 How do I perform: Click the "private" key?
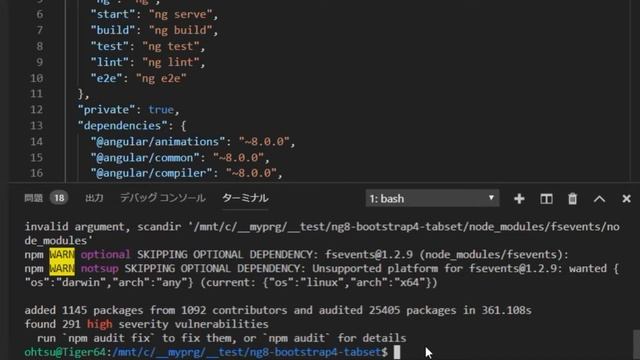point(107,110)
